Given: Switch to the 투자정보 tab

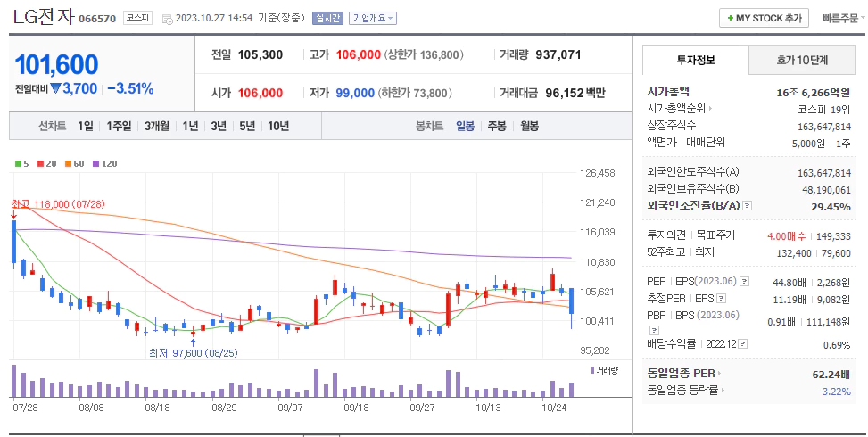Looking at the screenshot, I should pyautogui.click(x=695, y=61).
